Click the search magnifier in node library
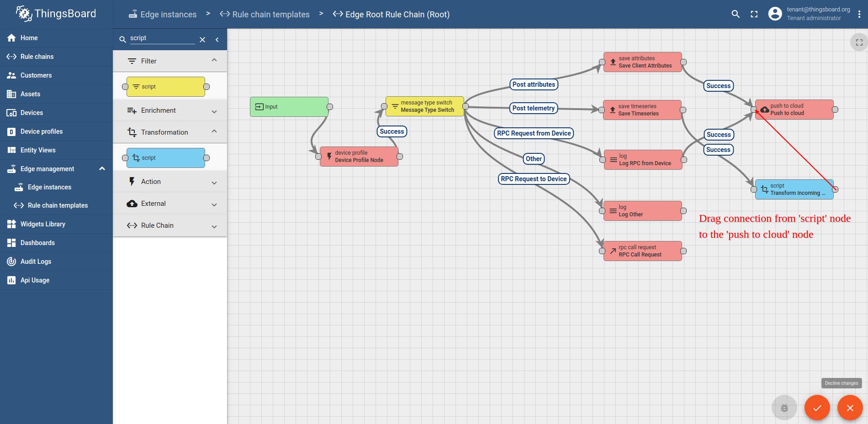This screenshot has width=868, height=424. click(x=122, y=40)
